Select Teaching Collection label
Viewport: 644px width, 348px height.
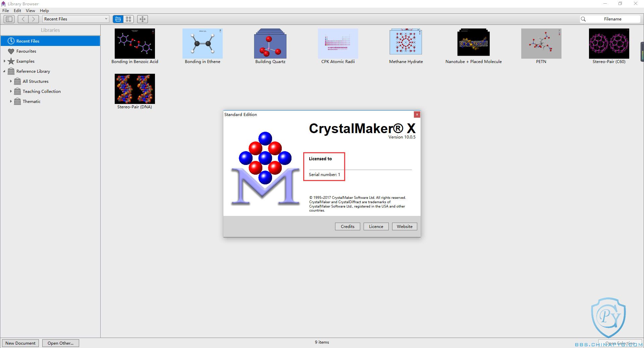pos(42,92)
